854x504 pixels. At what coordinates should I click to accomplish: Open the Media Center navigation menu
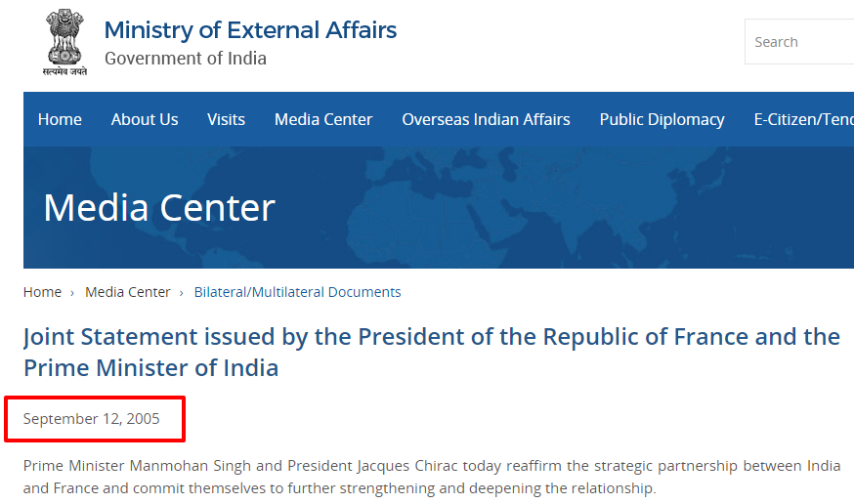point(323,119)
